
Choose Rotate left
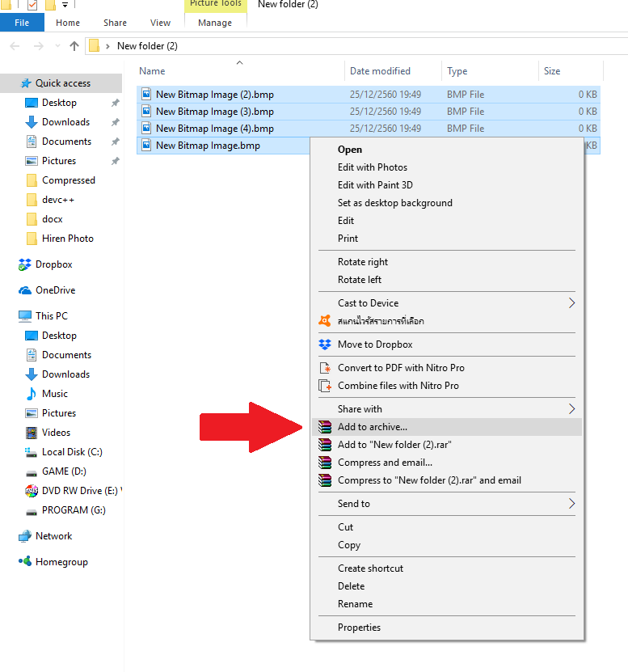point(445,280)
